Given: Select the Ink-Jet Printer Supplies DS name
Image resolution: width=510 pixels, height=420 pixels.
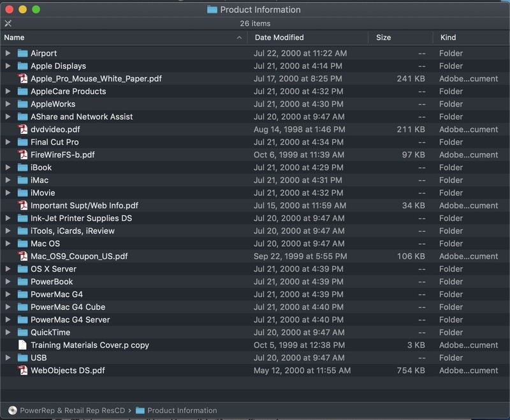Looking at the screenshot, I should (82, 218).
